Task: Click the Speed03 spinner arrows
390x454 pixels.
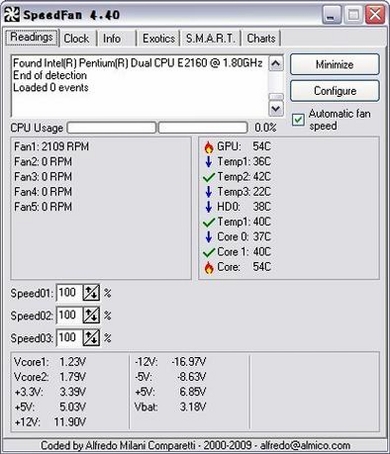Action: [x=91, y=338]
